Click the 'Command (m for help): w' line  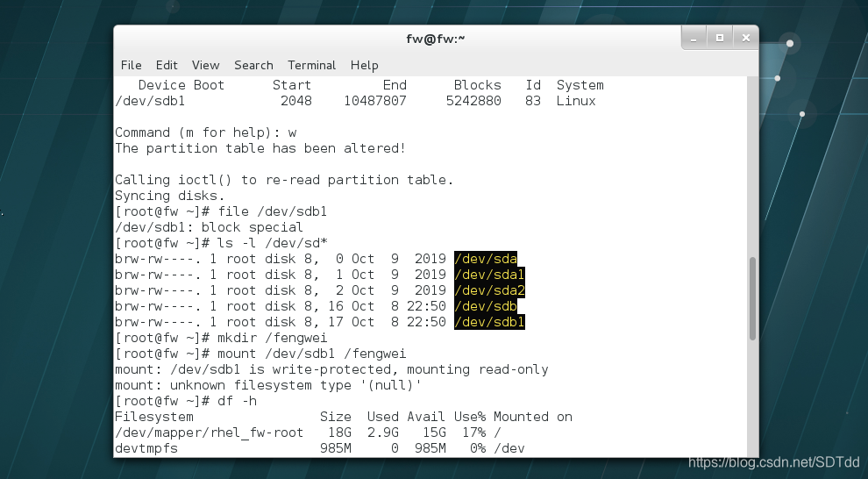click(205, 132)
